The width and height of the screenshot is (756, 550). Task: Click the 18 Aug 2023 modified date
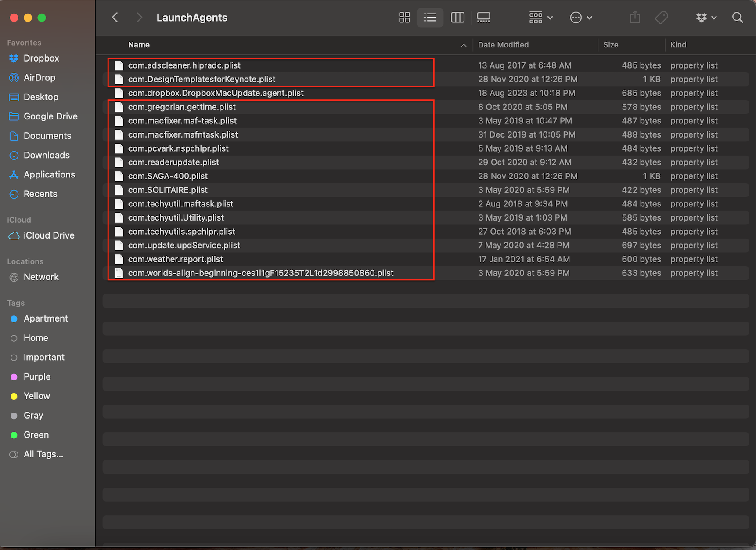click(x=526, y=93)
